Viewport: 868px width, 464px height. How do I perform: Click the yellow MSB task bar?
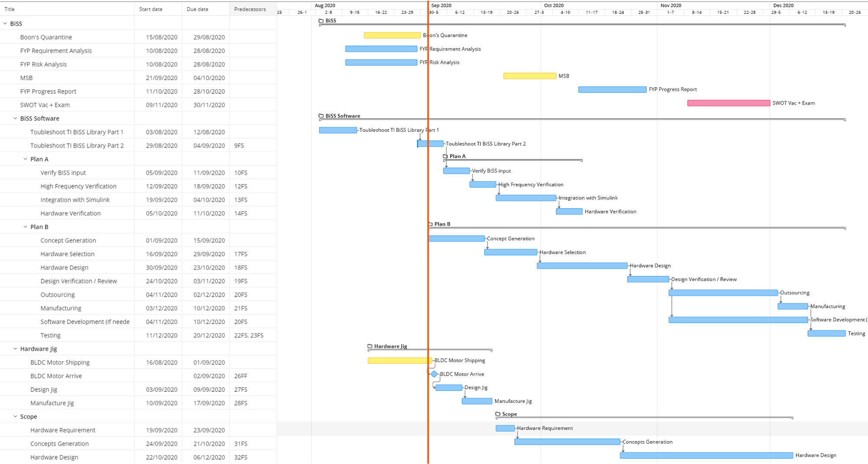tap(529, 76)
